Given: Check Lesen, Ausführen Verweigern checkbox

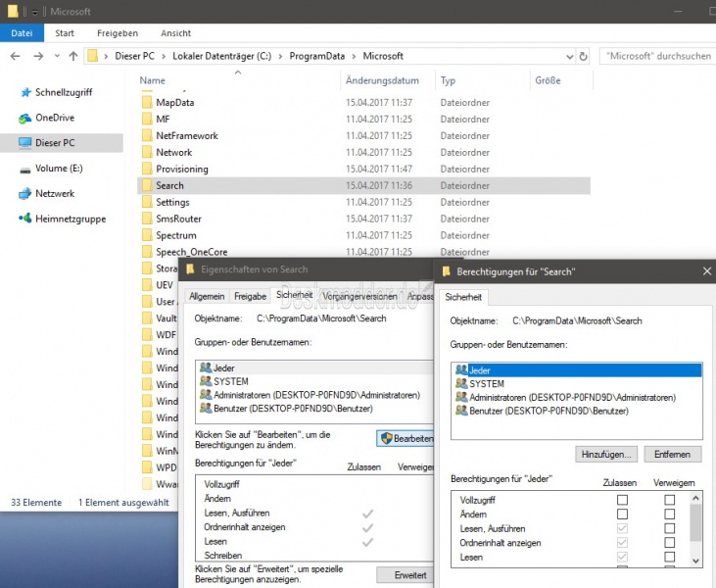Looking at the screenshot, I should point(669,528).
